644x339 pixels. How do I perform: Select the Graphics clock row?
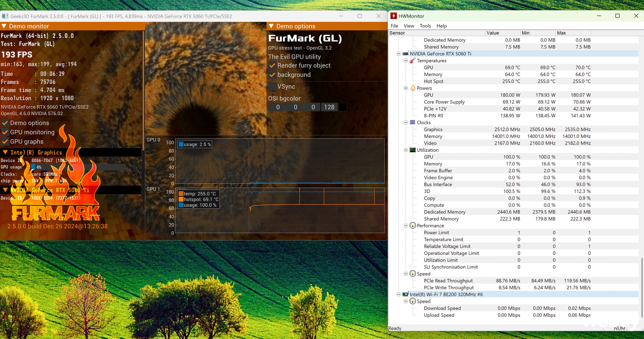[x=513, y=129]
